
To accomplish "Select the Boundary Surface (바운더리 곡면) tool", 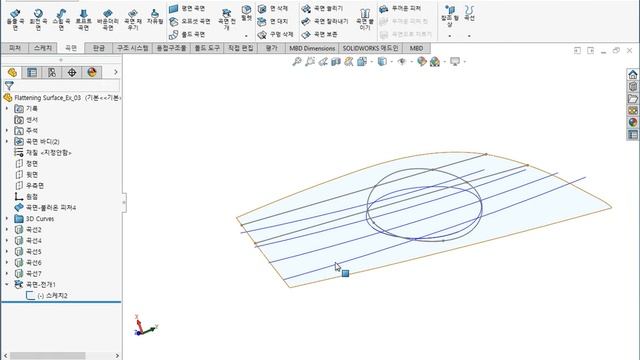I will (x=108, y=20).
